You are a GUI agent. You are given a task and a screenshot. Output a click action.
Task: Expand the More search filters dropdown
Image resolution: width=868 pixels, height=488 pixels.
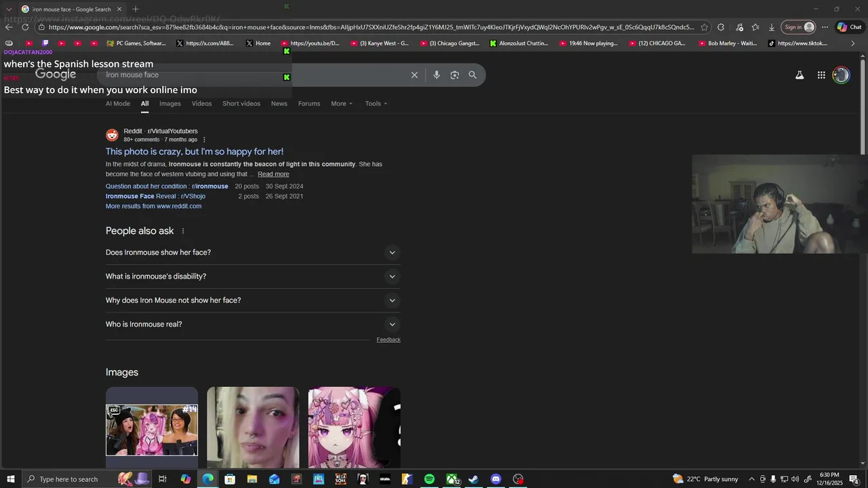[x=342, y=104]
